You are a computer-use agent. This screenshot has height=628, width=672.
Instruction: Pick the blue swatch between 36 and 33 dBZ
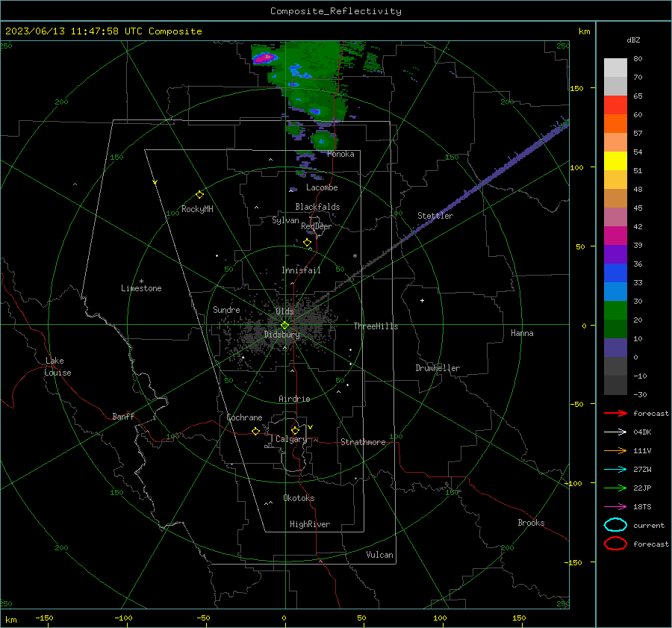615,273
